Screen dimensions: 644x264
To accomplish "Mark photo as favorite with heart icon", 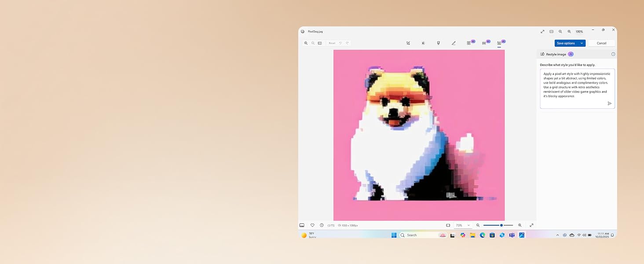I will click(x=312, y=225).
